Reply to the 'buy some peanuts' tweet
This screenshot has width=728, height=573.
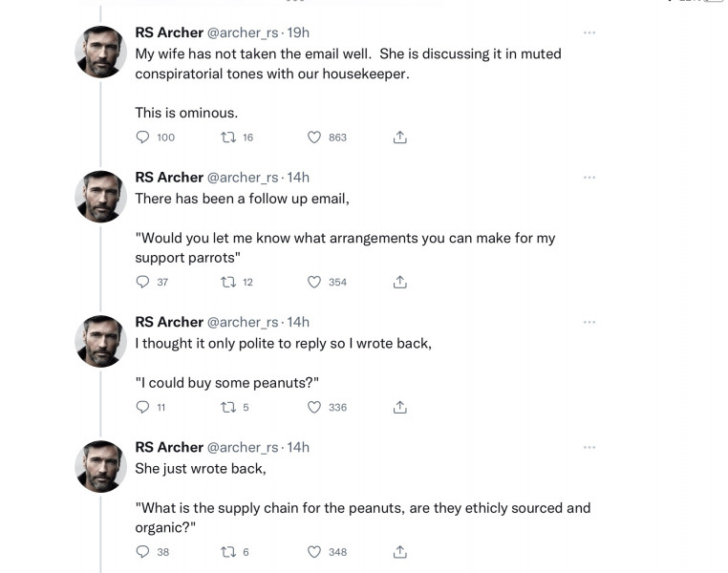(x=143, y=407)
